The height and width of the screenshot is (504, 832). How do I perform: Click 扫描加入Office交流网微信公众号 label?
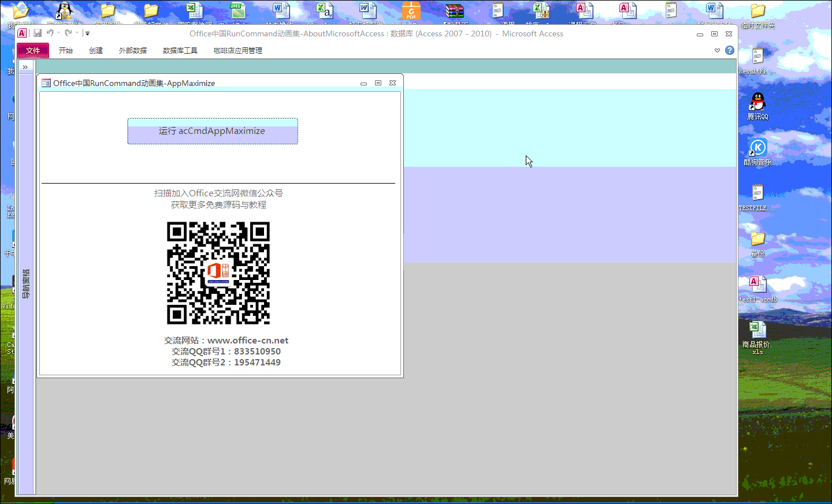(x=218, y=193)
